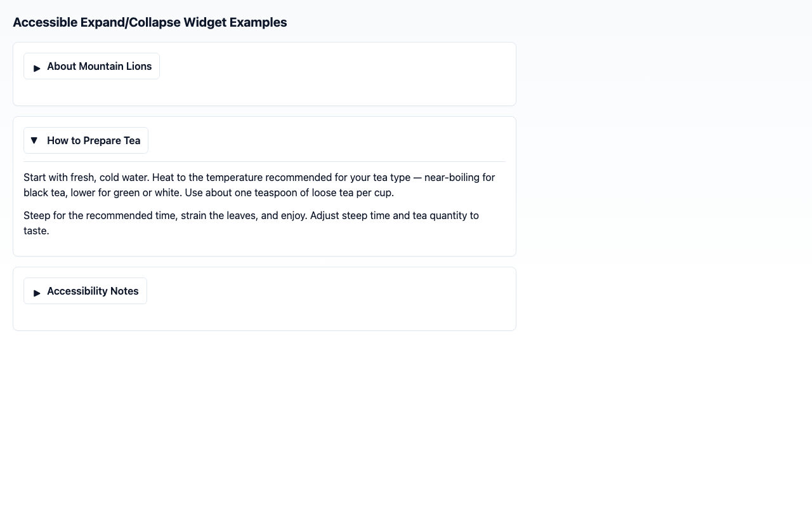Click the first paragraph about fresh cold water
812x508 pixels.
click(259, 185)
